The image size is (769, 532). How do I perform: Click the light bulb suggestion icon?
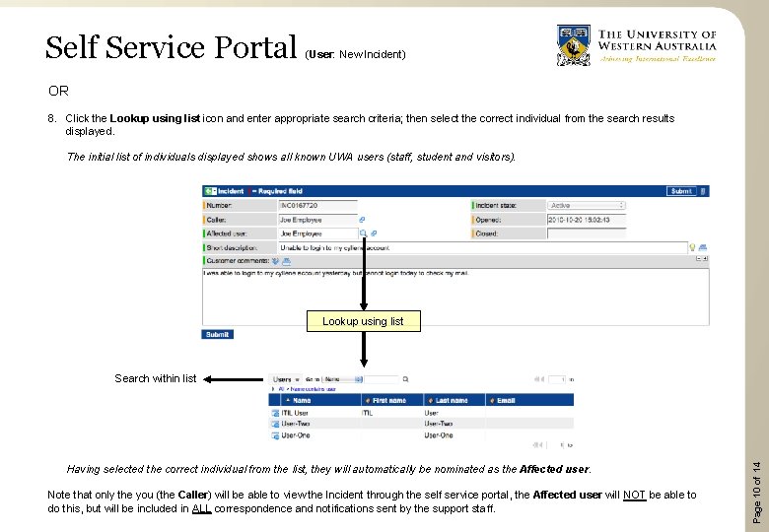tap(692, 247)
